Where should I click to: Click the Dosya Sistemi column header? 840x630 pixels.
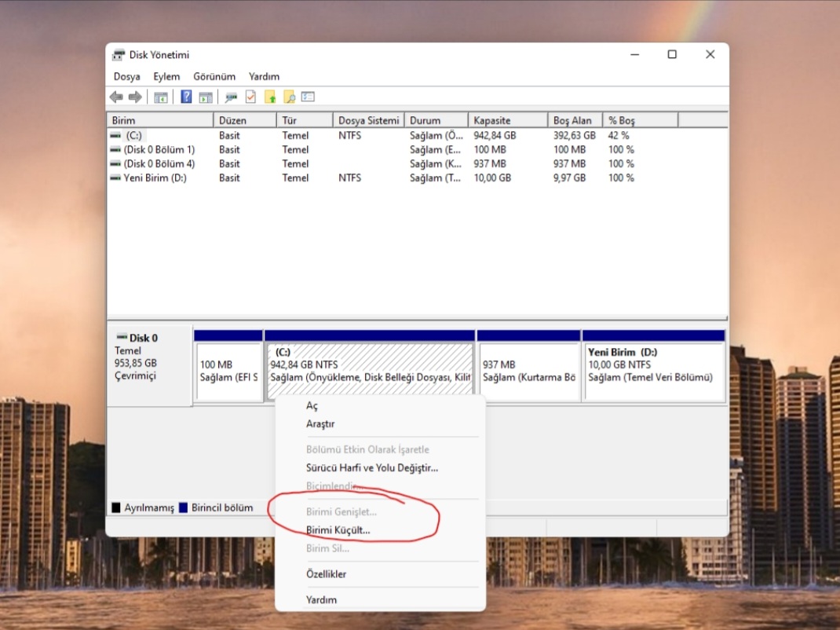point(368,120)
